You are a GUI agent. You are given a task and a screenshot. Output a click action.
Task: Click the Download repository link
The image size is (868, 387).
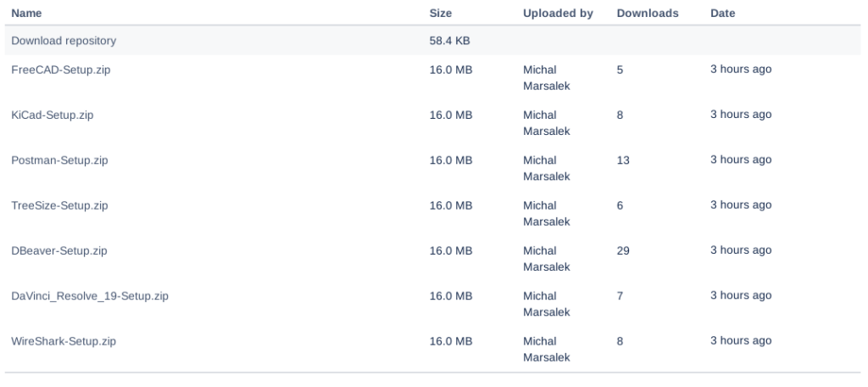pos(64,41)
